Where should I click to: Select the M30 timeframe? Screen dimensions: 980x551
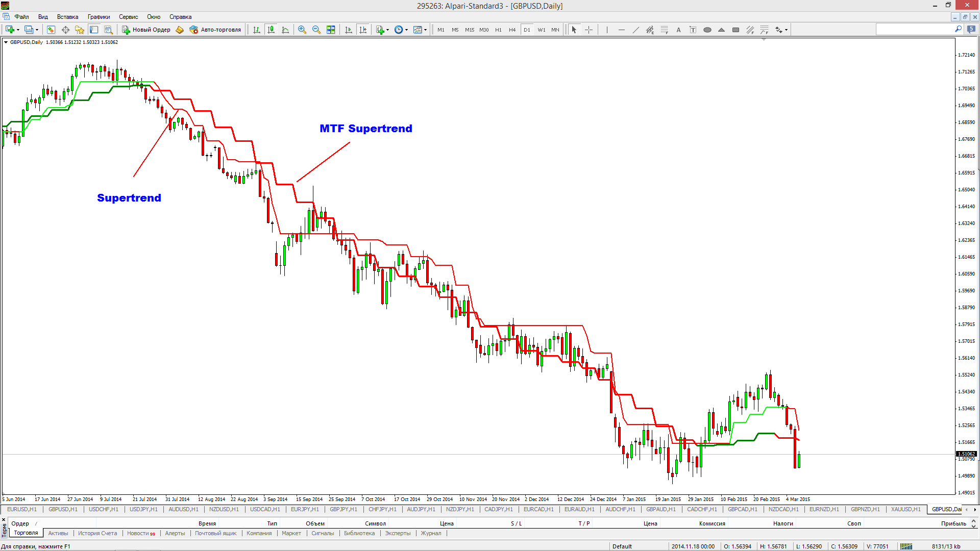484,30
